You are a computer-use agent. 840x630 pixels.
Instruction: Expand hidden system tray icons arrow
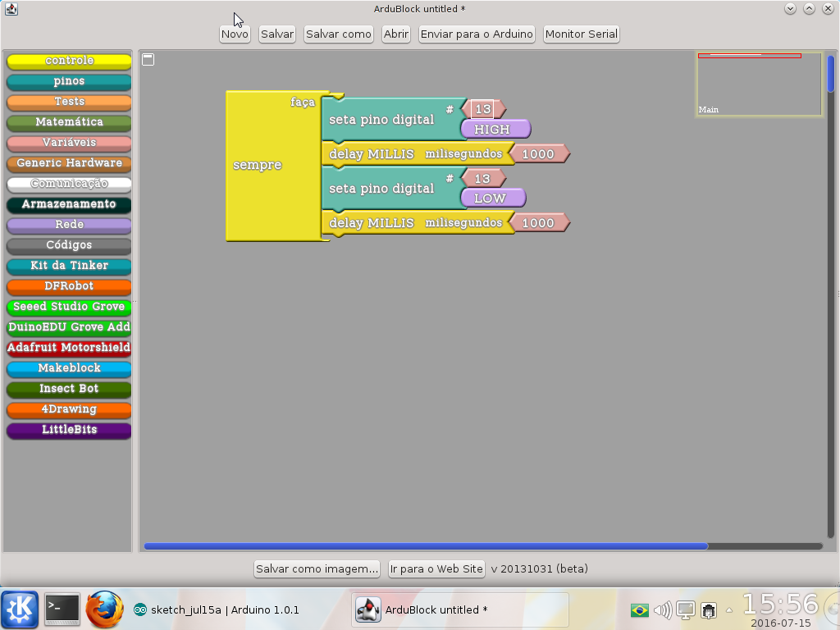(729, 609)
